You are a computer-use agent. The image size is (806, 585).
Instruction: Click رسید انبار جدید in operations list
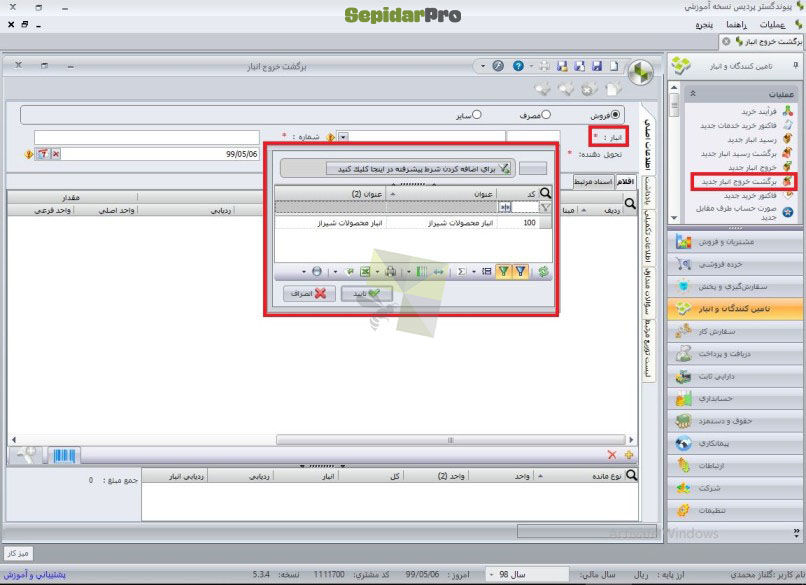[752, 139]
